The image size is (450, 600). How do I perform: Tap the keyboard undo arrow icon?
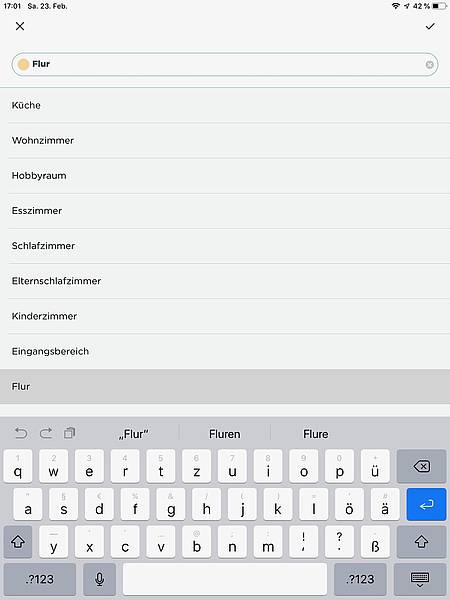[x=21, y=433]
